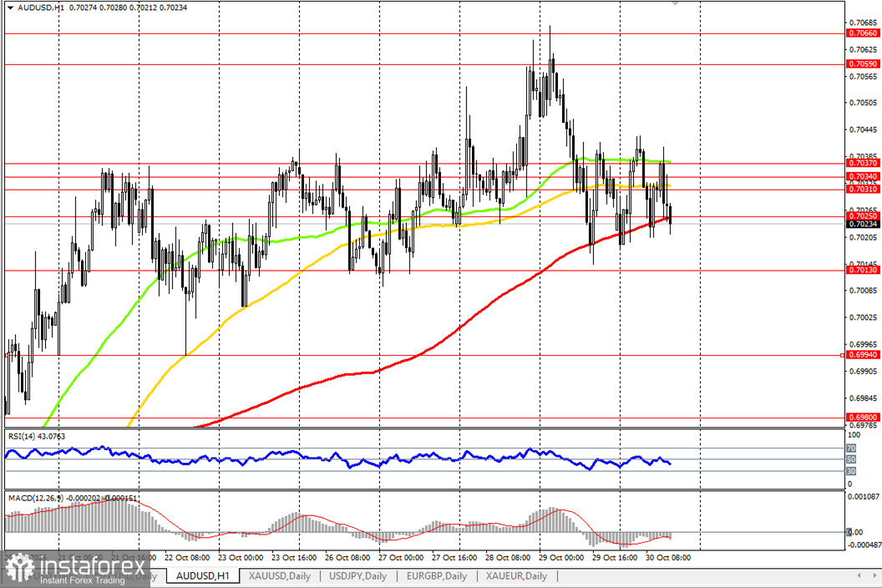This screenshot has width=882, height=588.
Task: Click the 0.69800 red price level label
Action: pos(862,418)
